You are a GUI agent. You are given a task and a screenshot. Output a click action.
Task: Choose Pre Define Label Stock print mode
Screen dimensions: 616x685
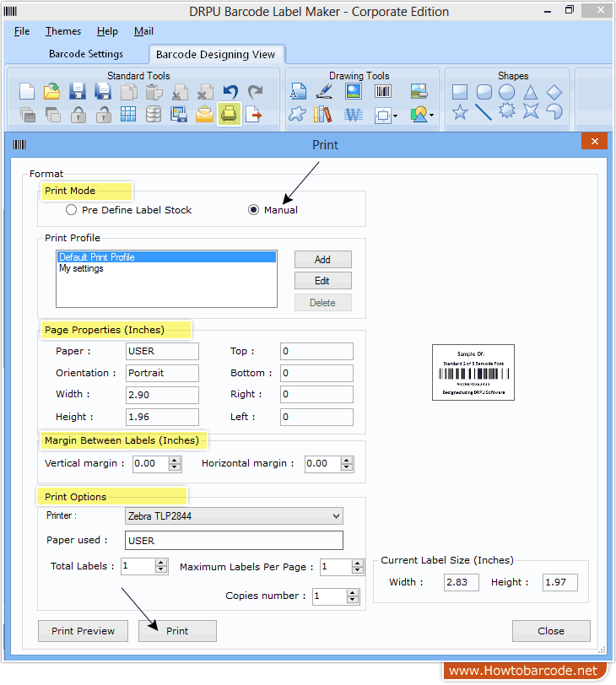(72, 210)
